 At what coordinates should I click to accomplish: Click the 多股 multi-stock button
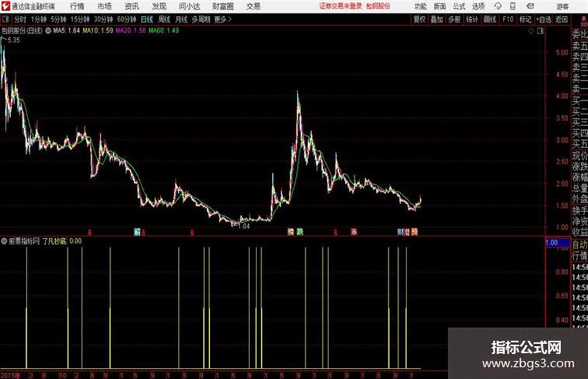click(454, 19)
